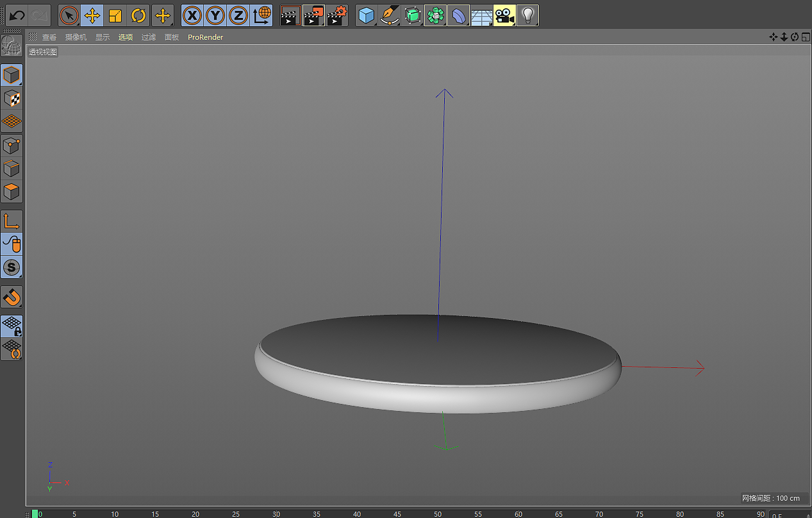Click frame 50 on the timeline ruler

438,514
